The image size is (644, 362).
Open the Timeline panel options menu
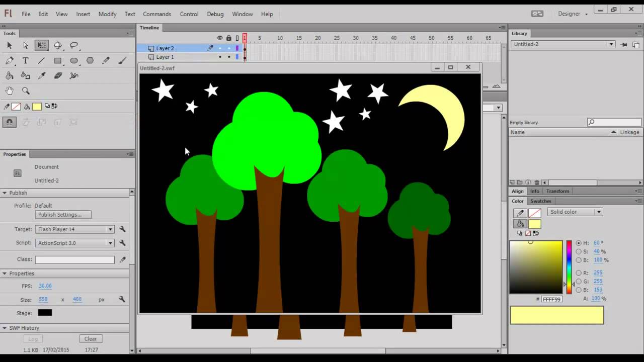[503, 28]
